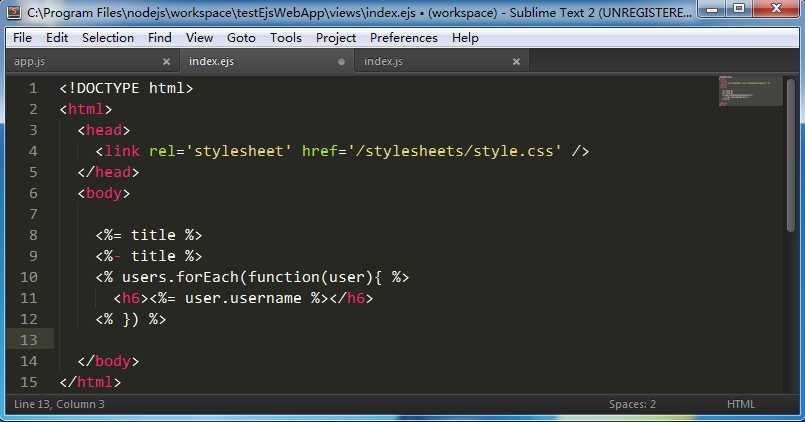This screenshot has height=422, width=805.
Task: Open the Spaces: 2 indentation setting
Action: click(632, 405)
